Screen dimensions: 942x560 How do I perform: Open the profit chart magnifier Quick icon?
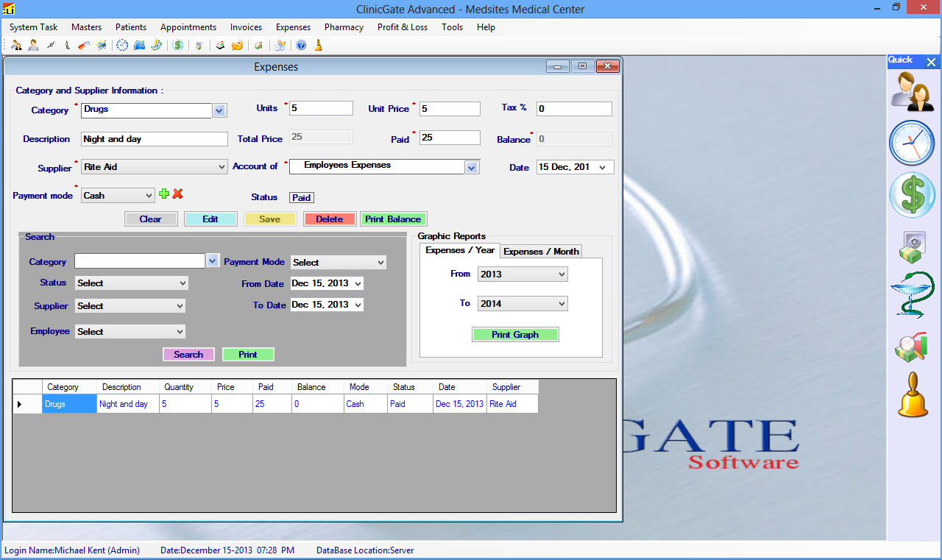tap(911, 347)
